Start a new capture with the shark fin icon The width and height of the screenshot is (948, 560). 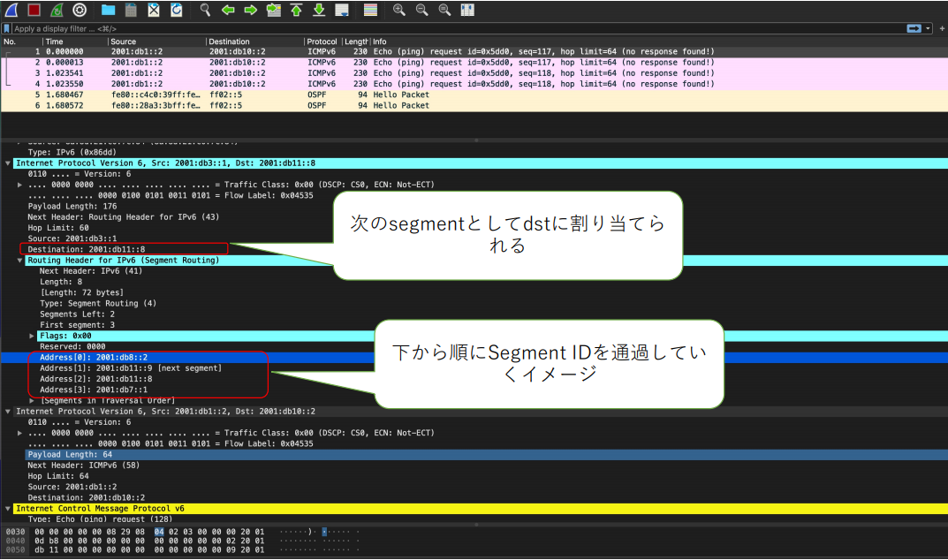click(x=11, y=10)
